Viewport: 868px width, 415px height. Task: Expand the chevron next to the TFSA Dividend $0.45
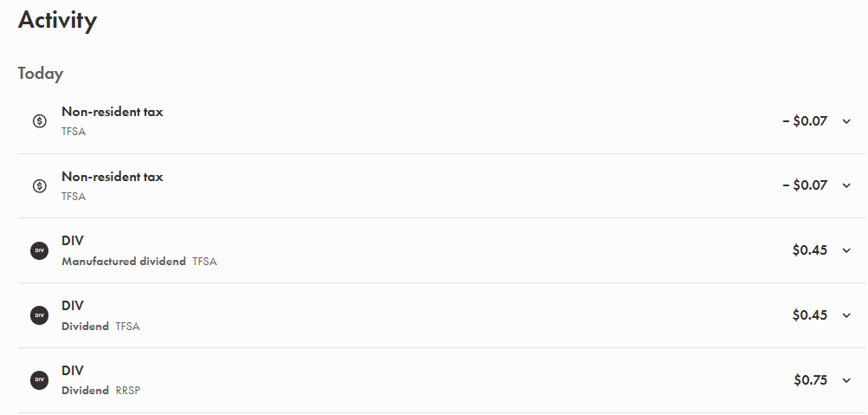846,315
